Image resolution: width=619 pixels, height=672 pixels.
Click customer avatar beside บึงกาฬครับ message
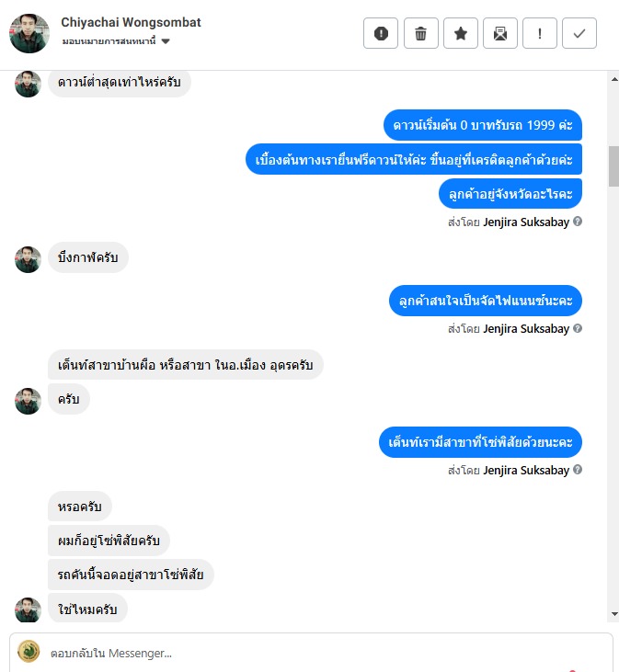click(28, 259)
